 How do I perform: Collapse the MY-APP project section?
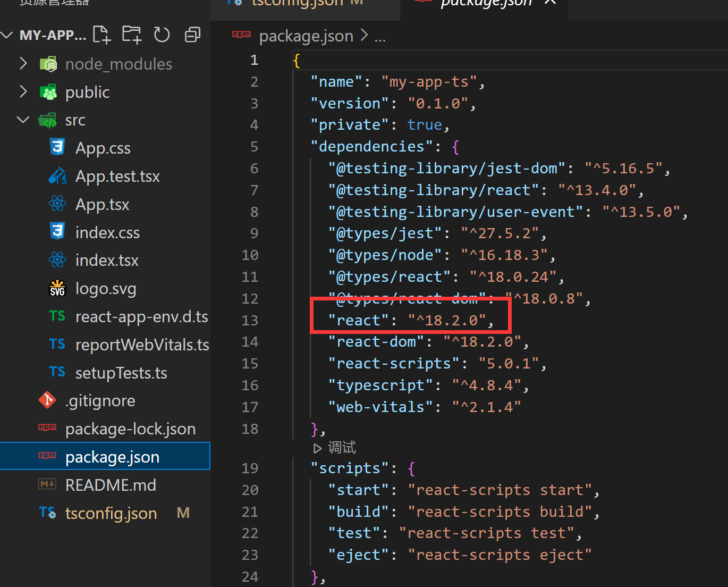click(7, 36)
